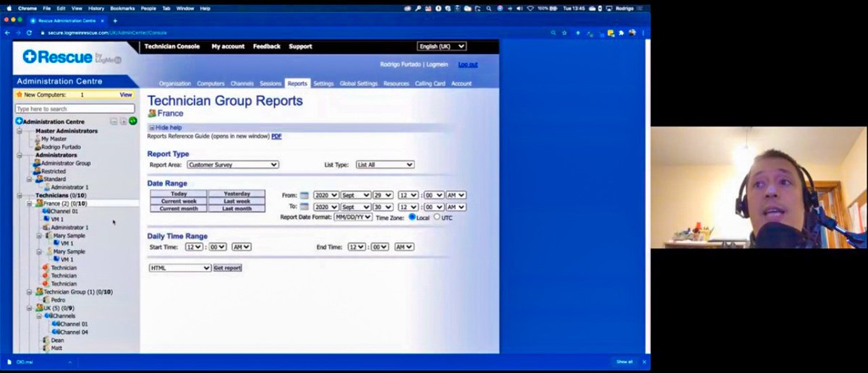
Task: Click the Today date range button
Action: (x=179, y=194)
